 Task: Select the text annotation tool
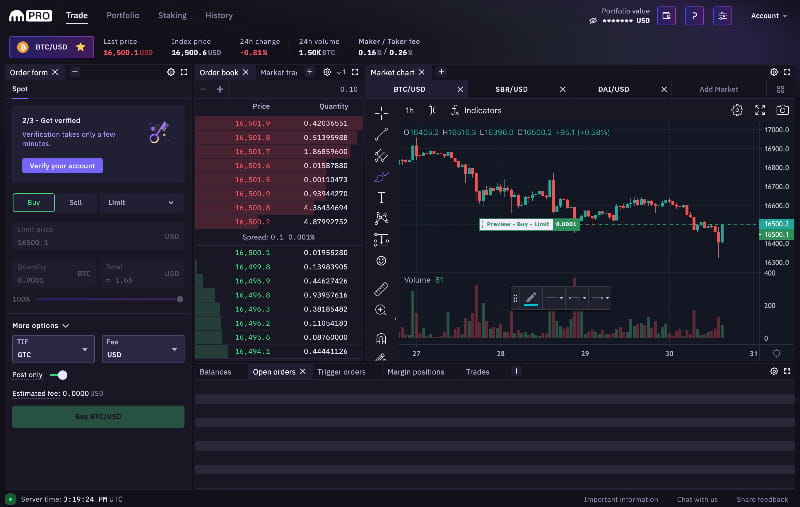(x=381, y=198)
